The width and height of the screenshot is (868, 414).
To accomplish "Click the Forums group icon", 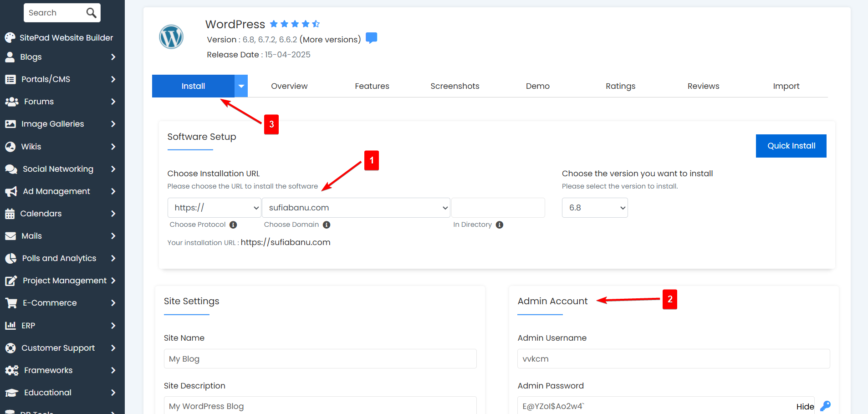I will pyautogui.click(x=11, y=102).
